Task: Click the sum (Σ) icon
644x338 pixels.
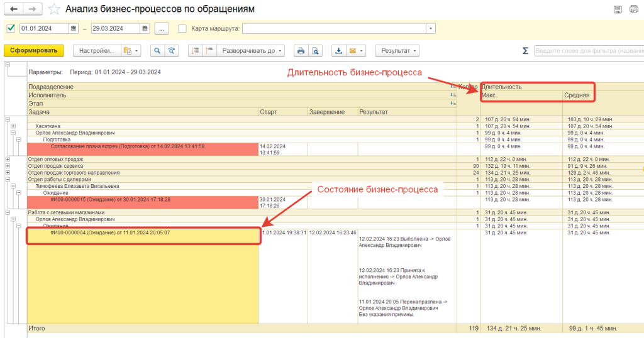Action: tap(525, 51)
